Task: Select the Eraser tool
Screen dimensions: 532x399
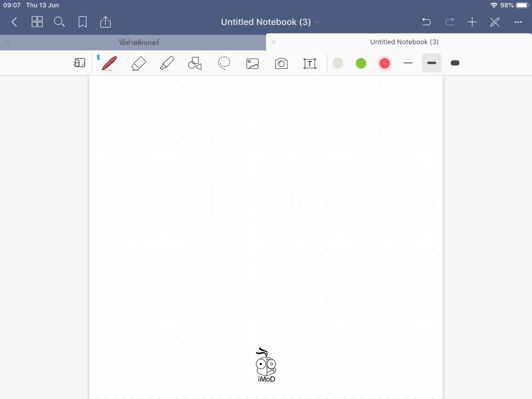Action: (x=138, y=63)
